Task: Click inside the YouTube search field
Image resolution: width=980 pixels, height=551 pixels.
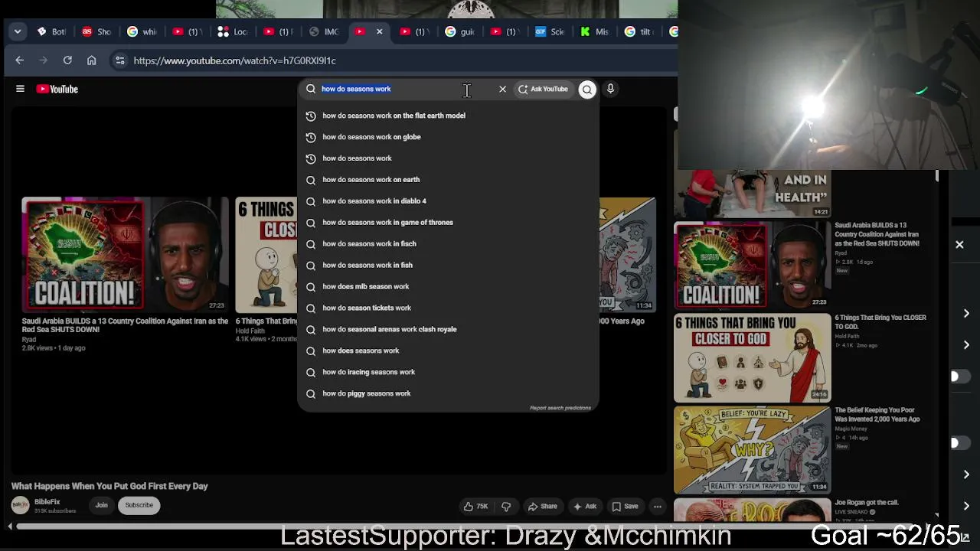Action: coord(398,89)
